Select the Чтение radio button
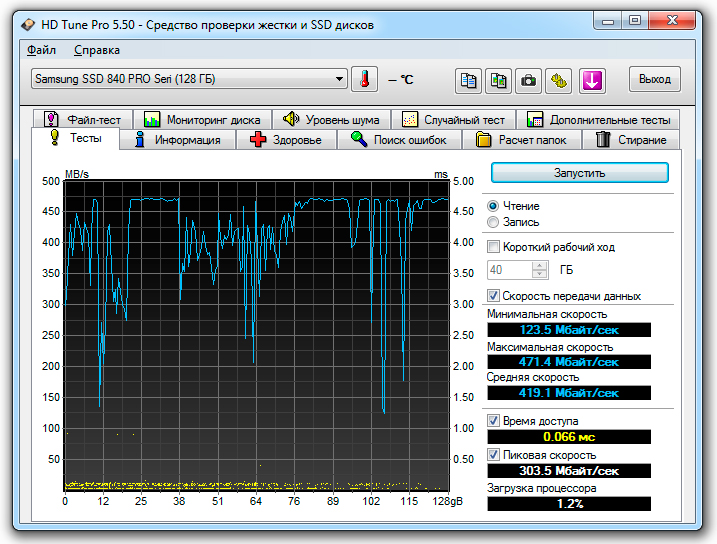This screenshot has height=544, width=717. (493, 206)
